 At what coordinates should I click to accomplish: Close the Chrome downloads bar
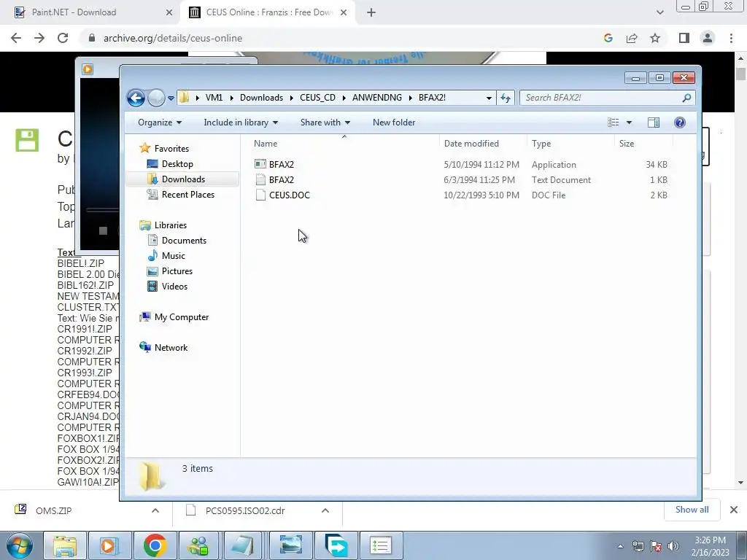[x=734, y=510]
